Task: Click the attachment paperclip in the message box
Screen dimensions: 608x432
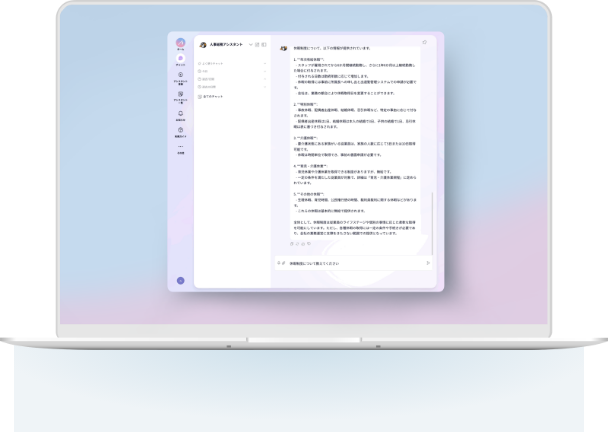Action: pos(284,263)
